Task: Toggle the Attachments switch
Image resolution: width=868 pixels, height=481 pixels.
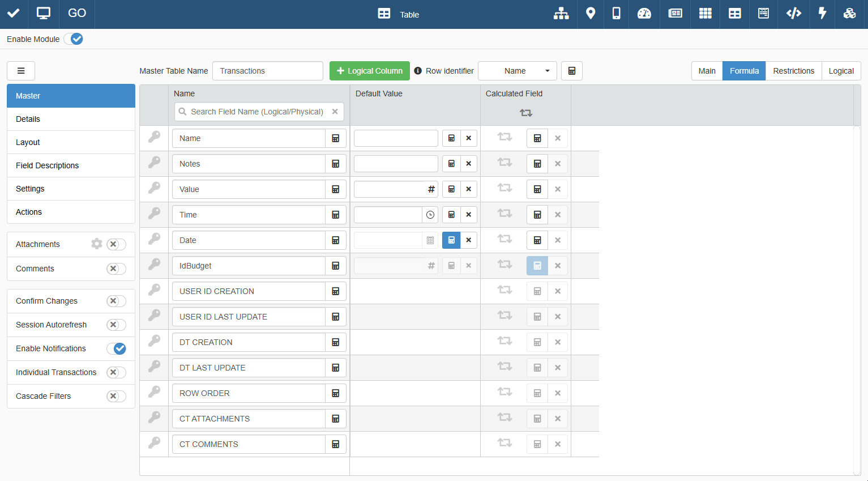Action: pyautogui.click(x=116, y=244)
